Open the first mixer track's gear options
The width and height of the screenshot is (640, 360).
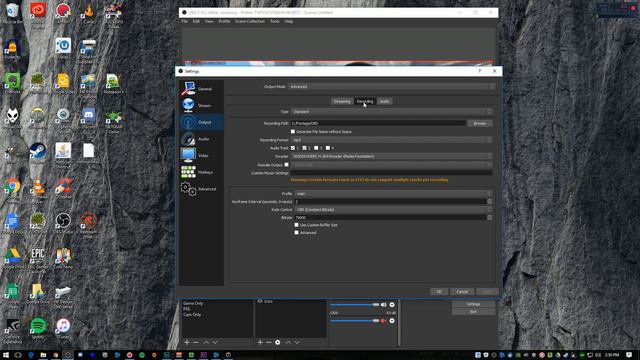[392, 304]
